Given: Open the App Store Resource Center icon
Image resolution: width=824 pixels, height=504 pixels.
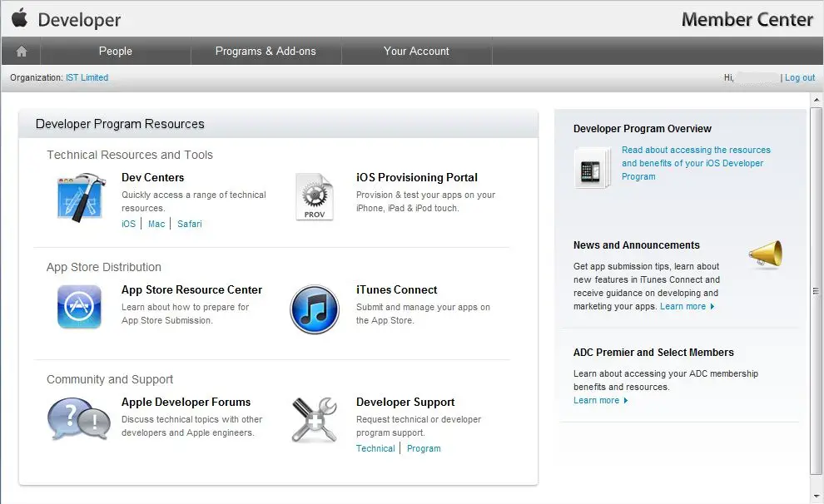Looking at the screenshot, I should click(x=79, y=307).
